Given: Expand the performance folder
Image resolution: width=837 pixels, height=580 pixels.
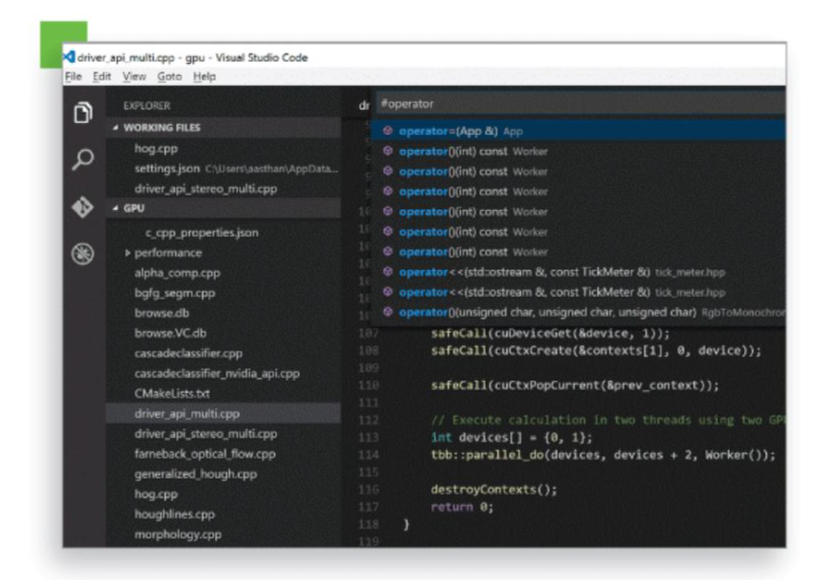Looking at the screenshot, I should pos(128,252).
